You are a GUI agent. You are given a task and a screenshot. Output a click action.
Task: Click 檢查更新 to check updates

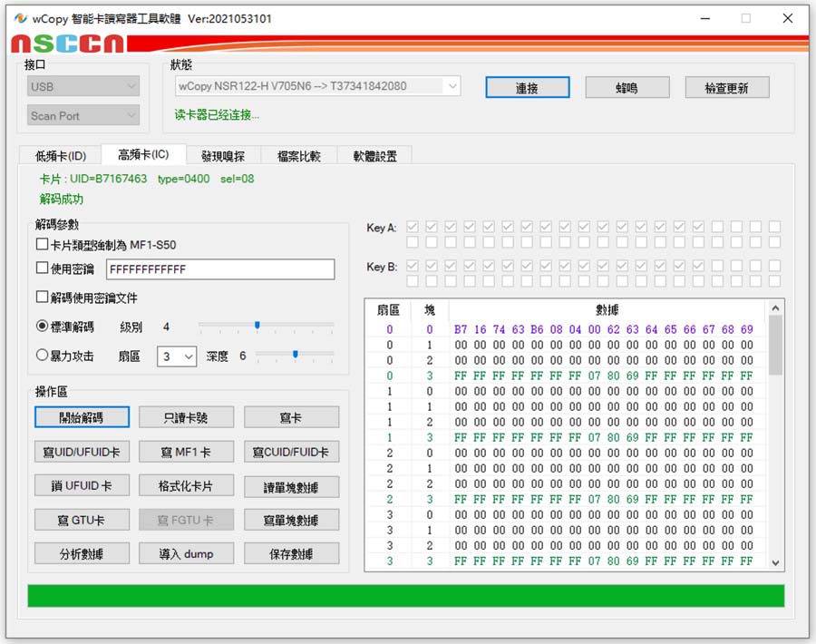click(x=726, y=88)
